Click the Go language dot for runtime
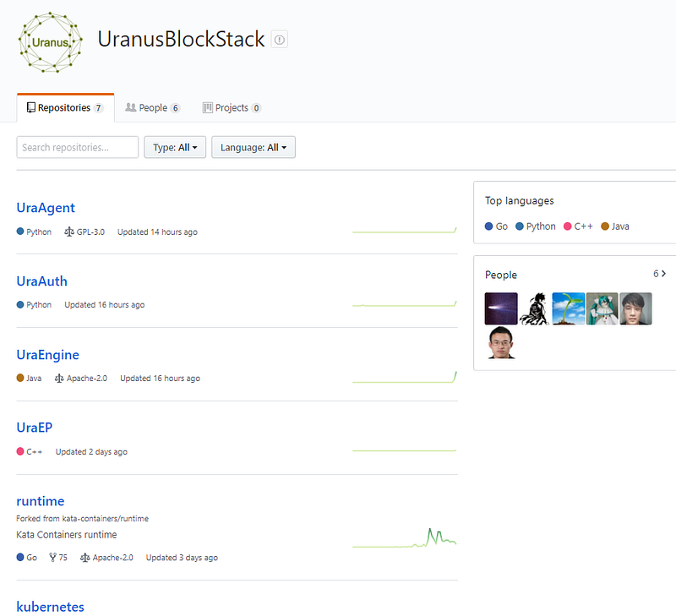The image size is (676, 616). click(20, 558)
